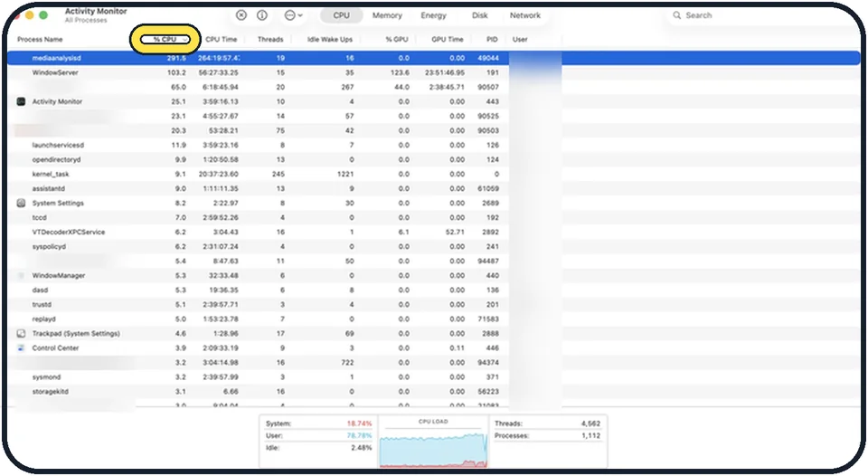This screenshot has height=476, width=868.
Task: Click the System Settings row icon
Action: [21, 203]
